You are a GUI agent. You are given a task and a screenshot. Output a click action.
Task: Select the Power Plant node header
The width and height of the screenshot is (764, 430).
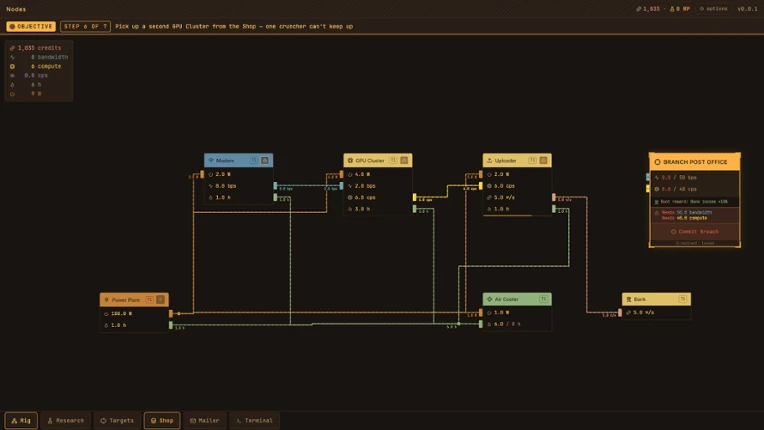(134, 299)
